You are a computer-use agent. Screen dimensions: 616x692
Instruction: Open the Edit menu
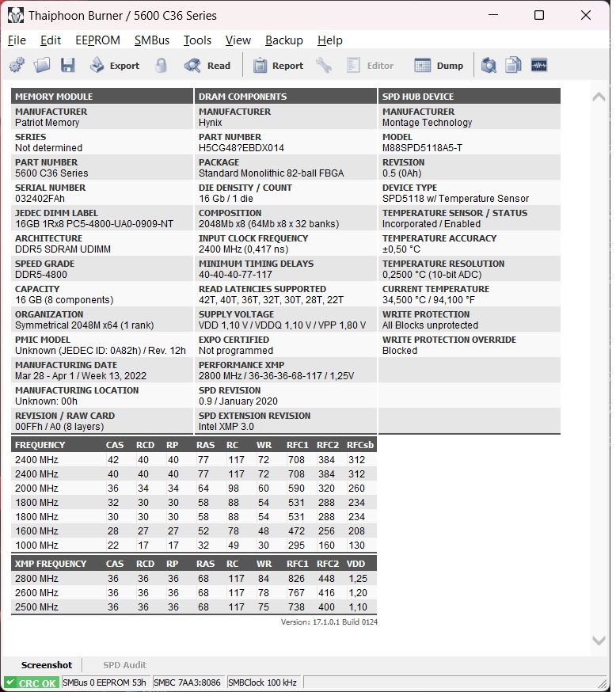51,40
